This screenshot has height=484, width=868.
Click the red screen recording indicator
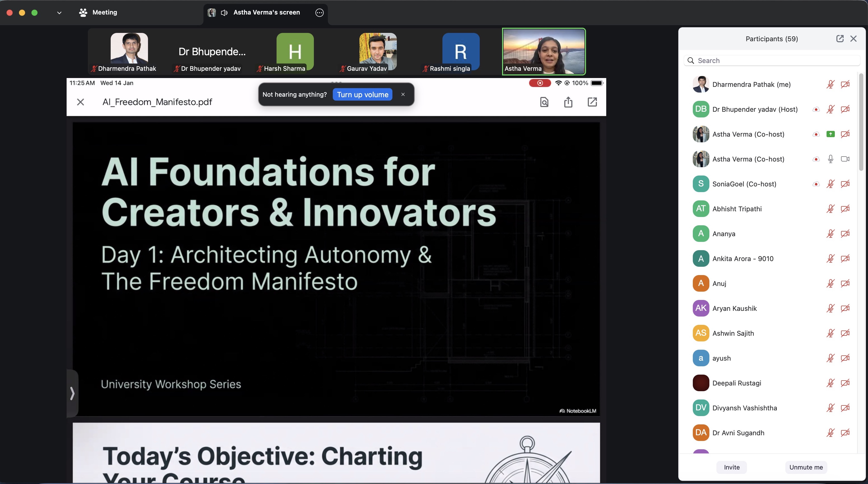click(x=540, y=83)
